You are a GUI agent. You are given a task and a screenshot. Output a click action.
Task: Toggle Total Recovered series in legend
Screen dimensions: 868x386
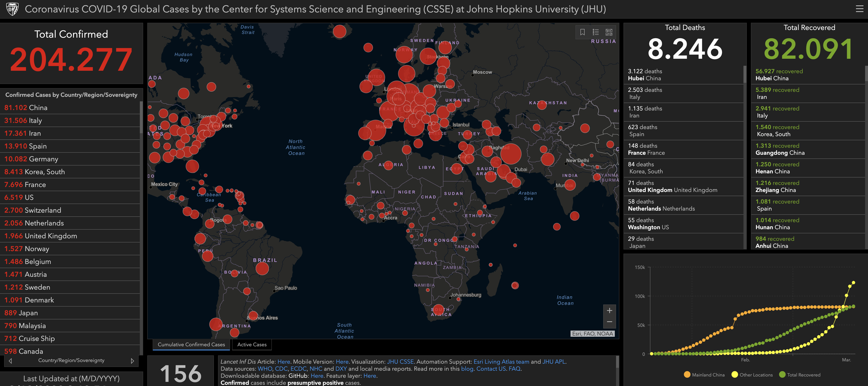click(800, 375)
